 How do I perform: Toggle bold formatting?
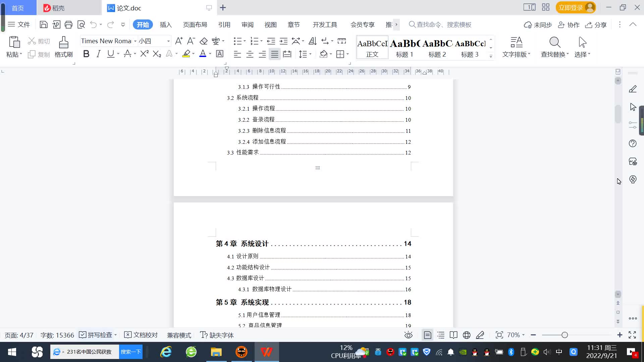coord(86,54)
